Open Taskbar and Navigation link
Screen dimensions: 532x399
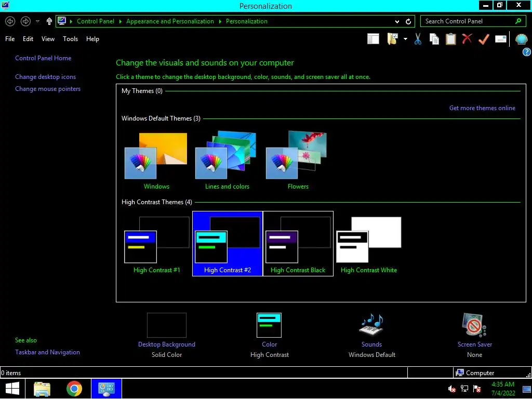tap(47, 352)
